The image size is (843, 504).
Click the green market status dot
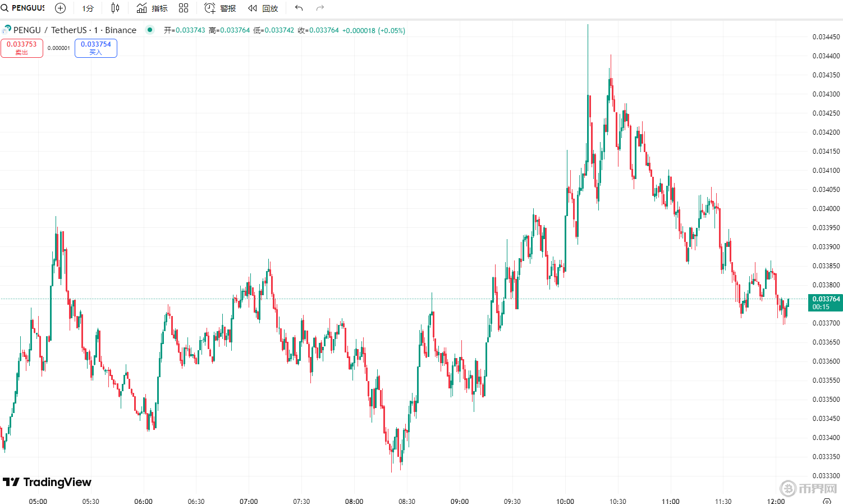pyautogui.click(x=150, y=30)
